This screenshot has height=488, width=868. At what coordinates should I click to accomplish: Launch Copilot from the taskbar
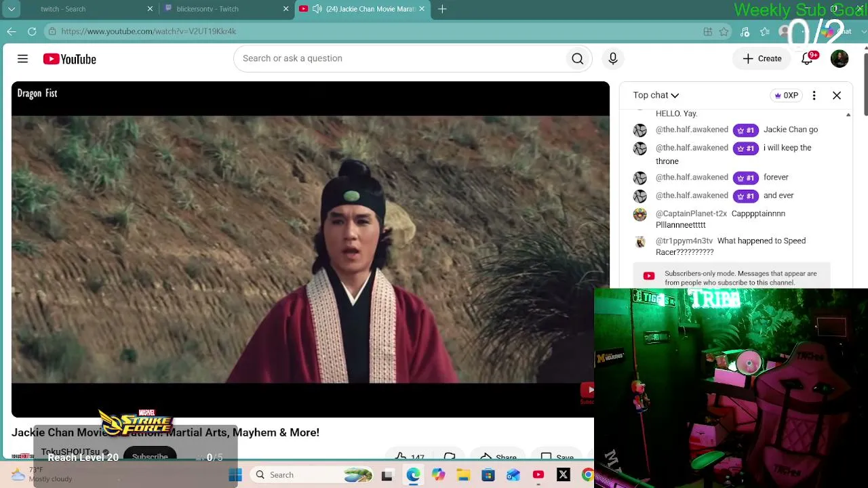pyautogui.click(x=438, y=475)
